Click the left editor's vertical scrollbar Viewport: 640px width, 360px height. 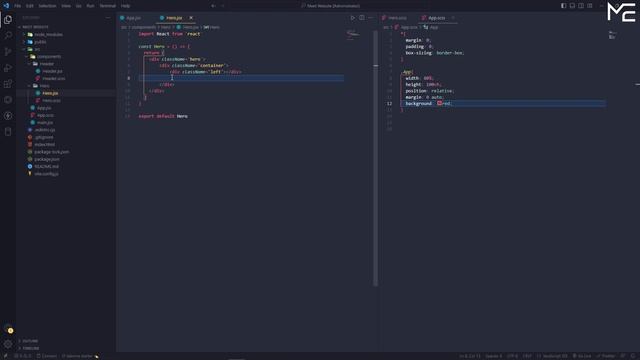[376, 158]
